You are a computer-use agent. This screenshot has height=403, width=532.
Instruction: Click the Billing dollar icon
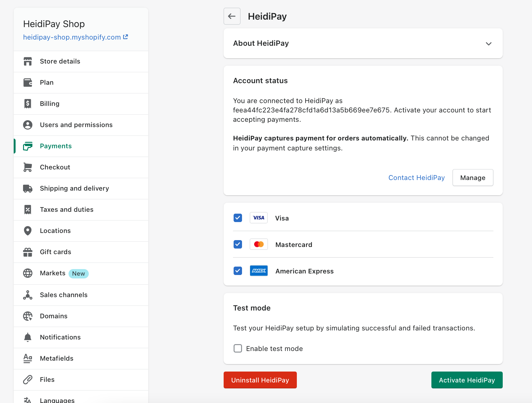(x=28, y=104)
